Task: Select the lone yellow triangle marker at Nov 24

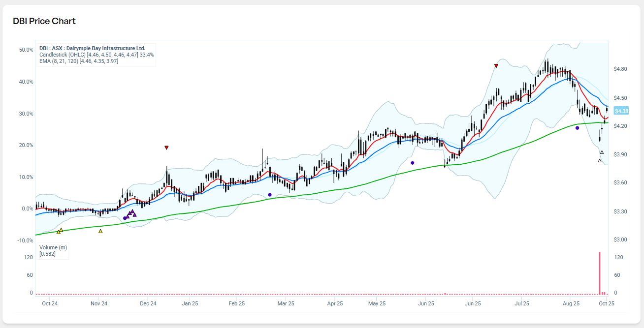Action: pos(100,231)
